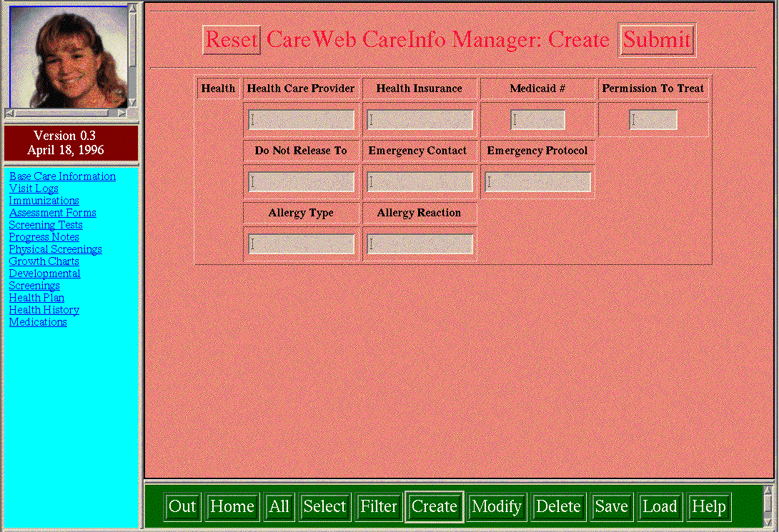Viewport: 779px width, 532px height.
Task: Click Save in bottom toolbar
Action: [x=612, y=507]
